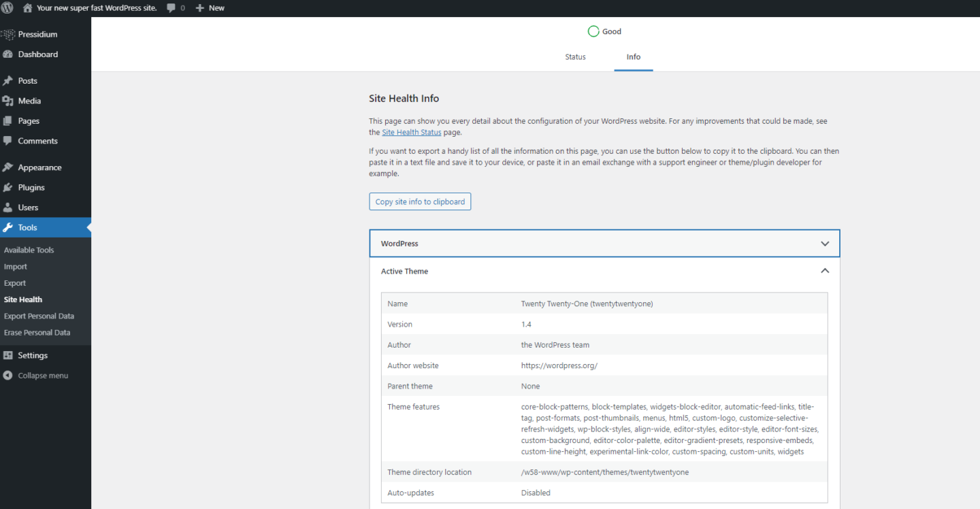Click the Pressidium logo icon in sidebar
Viewport: 980px width, 509px height.
pos(7,34)
